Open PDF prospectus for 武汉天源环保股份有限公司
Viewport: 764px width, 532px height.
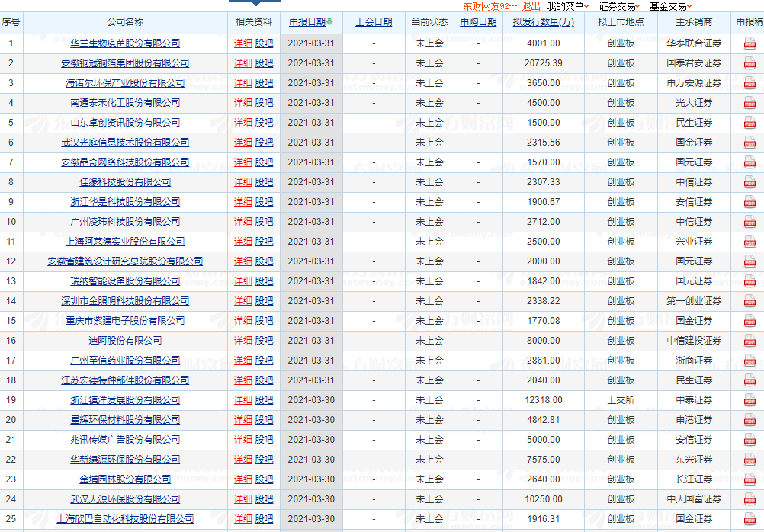coord(750,499)
